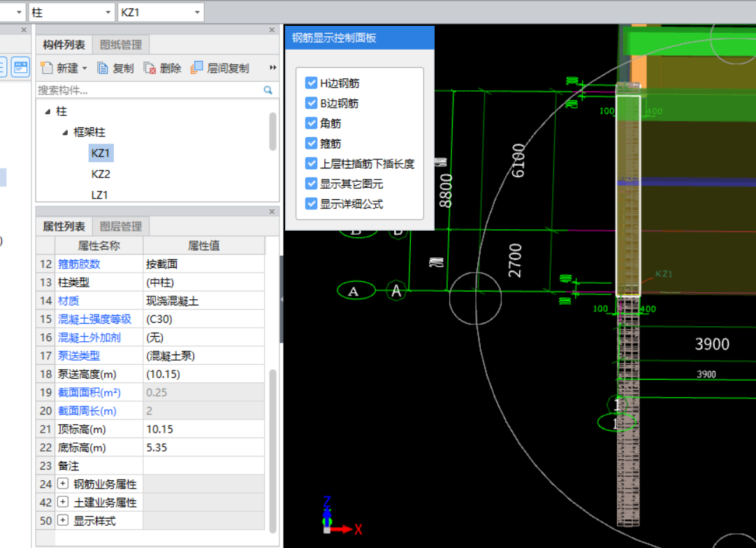Viewport: 756px width, 548px height.
Task: Click the 新建 (New) component icon
Action: [47, 68]
